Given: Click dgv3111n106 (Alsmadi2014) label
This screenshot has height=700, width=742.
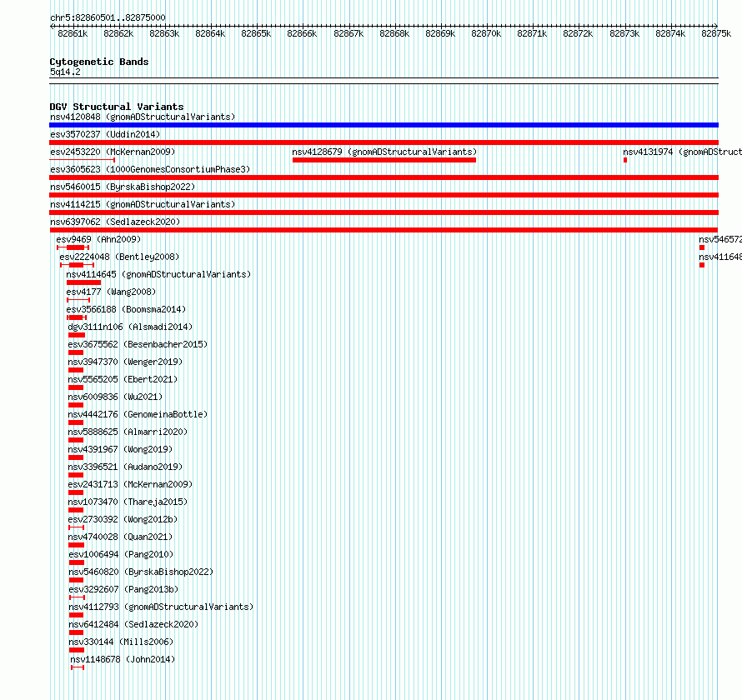Looking at the screenshot, I should [130, 327].
